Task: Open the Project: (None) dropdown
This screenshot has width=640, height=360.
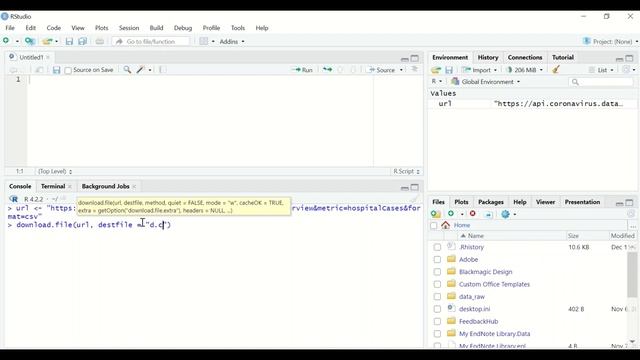Action: tap(611, 41)
